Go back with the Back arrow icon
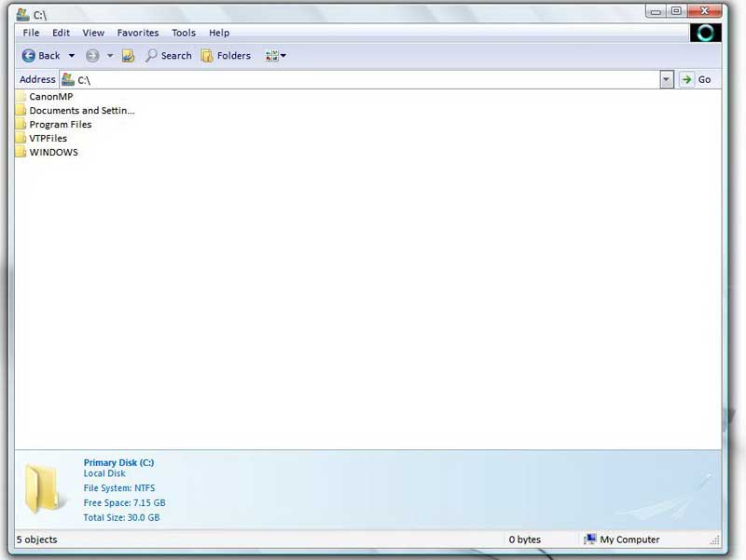Viewport: 746px width, 560px height. (x=29, y=56)
